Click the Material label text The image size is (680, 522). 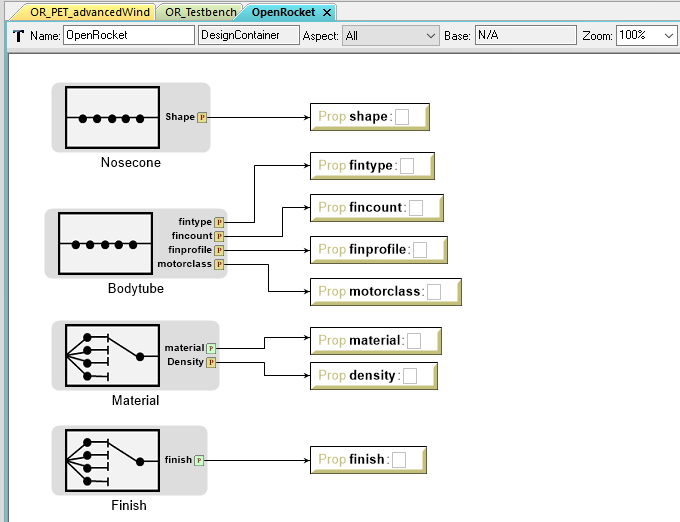coord(135,401)
